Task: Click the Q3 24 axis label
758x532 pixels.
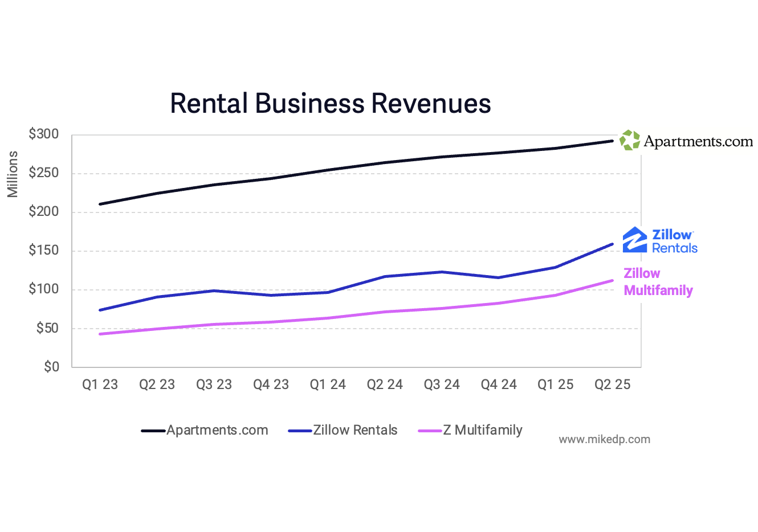Action: (442, 384)
